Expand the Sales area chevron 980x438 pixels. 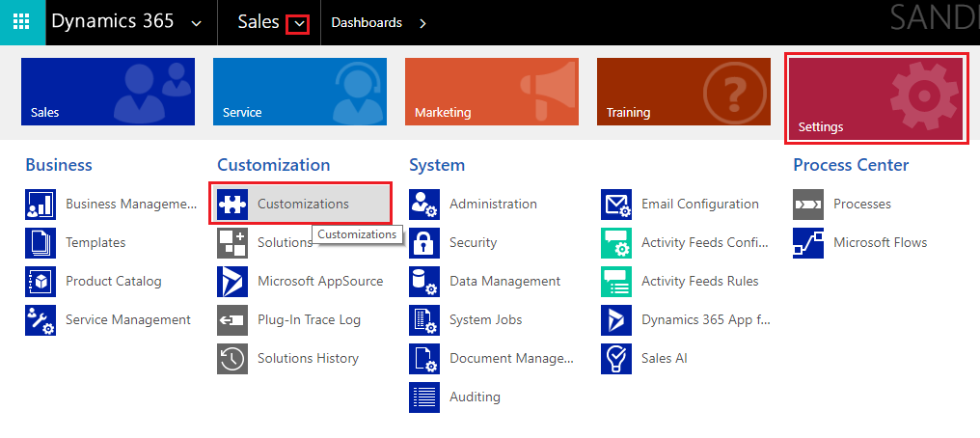coord(298,24)
